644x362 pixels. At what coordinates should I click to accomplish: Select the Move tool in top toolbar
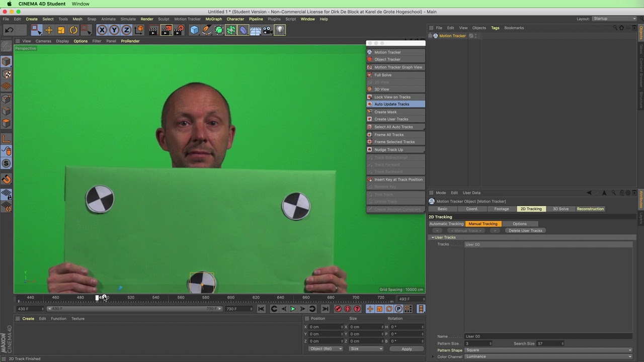click(49, 30)
